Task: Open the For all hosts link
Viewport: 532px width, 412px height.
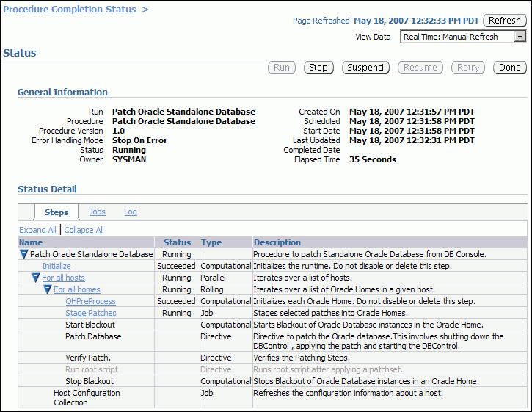Action: tap(63, 278)
